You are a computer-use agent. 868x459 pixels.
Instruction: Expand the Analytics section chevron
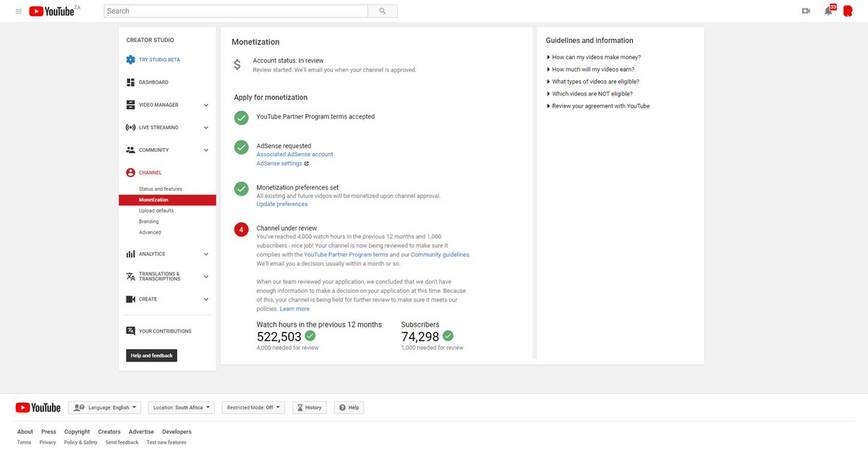[206, 254]
